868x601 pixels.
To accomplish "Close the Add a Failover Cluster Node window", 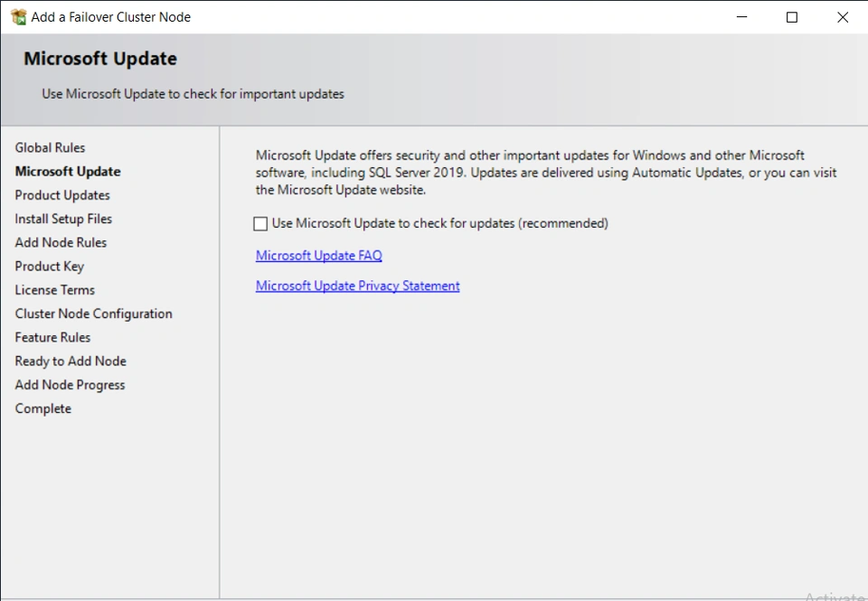I will point(843,17).
